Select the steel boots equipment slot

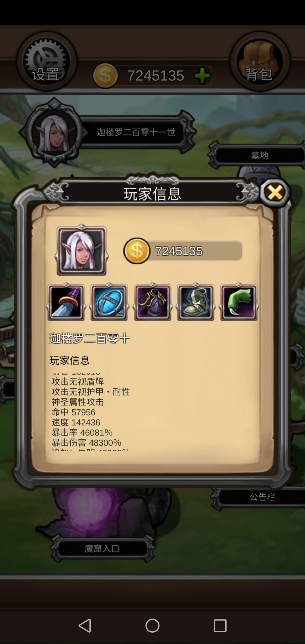[195, 302]
